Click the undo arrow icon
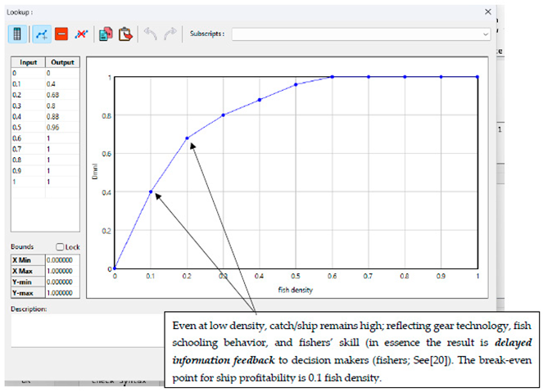The width and height of the screenshot is (543, 392). point(150,34)
